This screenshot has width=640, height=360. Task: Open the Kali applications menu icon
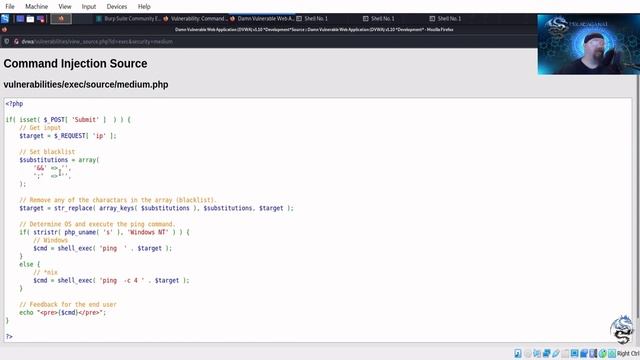(4, 18)
